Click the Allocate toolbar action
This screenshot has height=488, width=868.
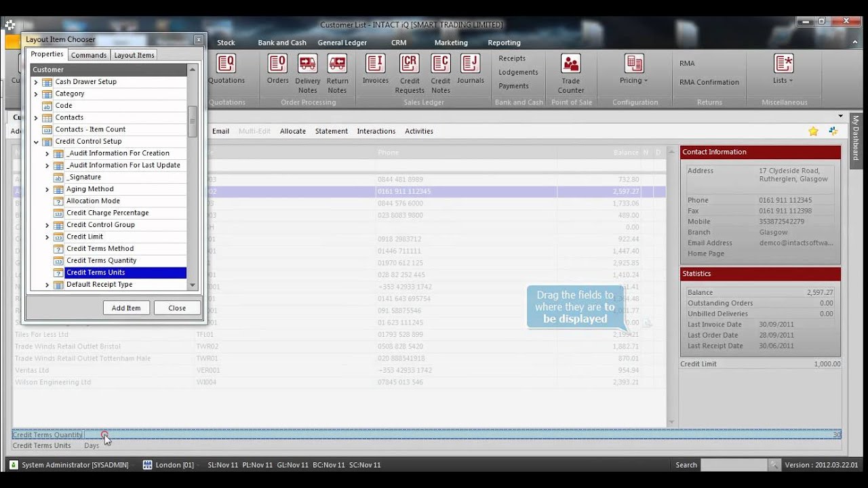[293, 131]
